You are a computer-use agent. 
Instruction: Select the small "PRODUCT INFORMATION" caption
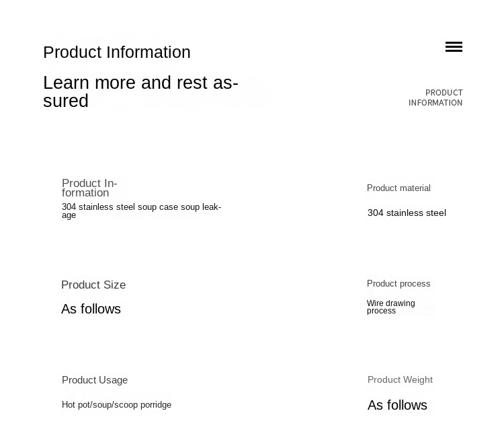(435, 98)
